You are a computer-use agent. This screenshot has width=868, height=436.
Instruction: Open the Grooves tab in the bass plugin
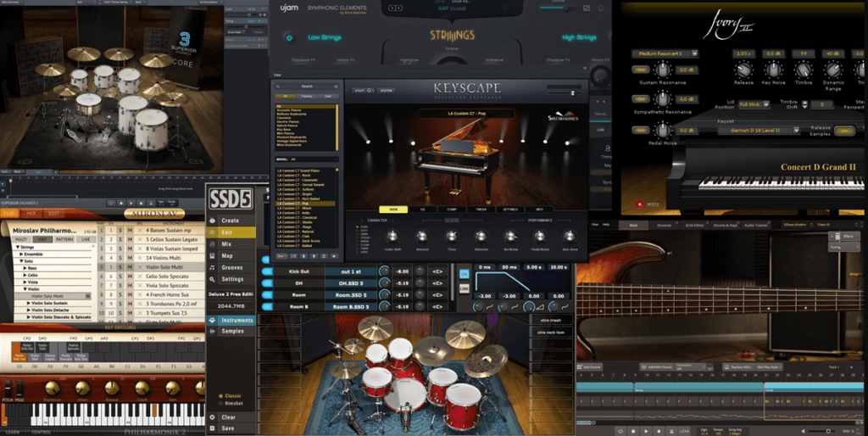(664, 226)
